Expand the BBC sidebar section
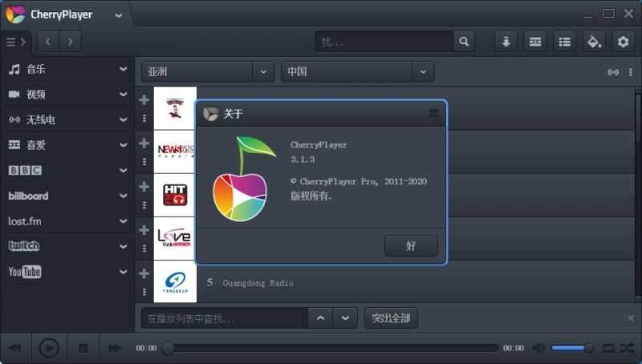Image resolution: width=642 pixels, height=364 pixels. coord(123,171)
